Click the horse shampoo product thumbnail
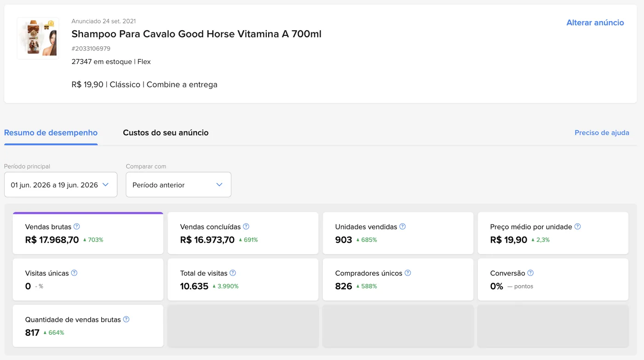This screenshot has height=360, width=644. (x=38, y=38)
